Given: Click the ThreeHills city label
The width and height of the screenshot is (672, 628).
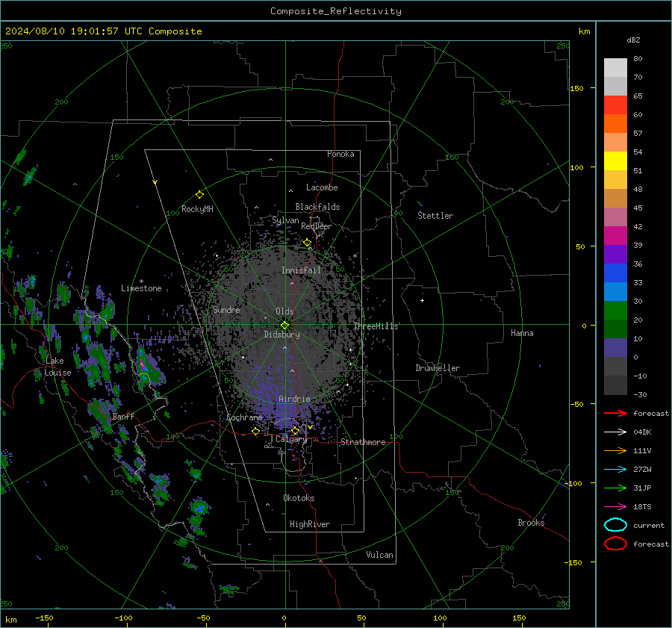Looking at the screenshot, I should click(x=376, y=326).
